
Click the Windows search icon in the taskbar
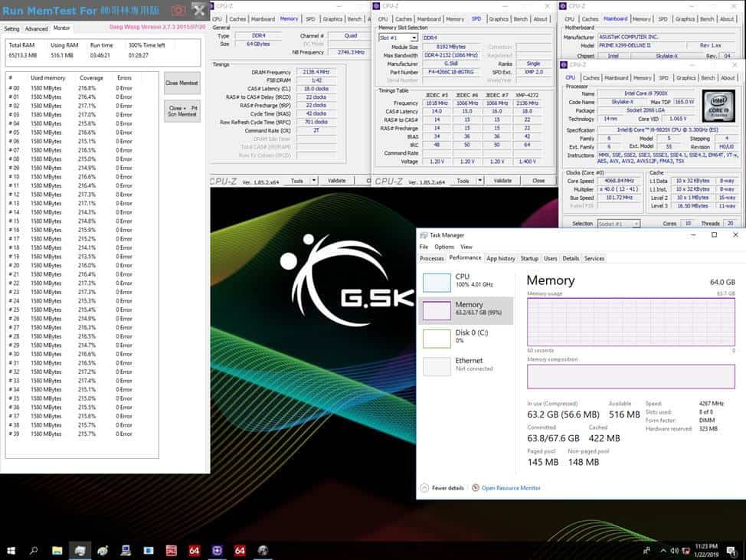click(34, 551)
